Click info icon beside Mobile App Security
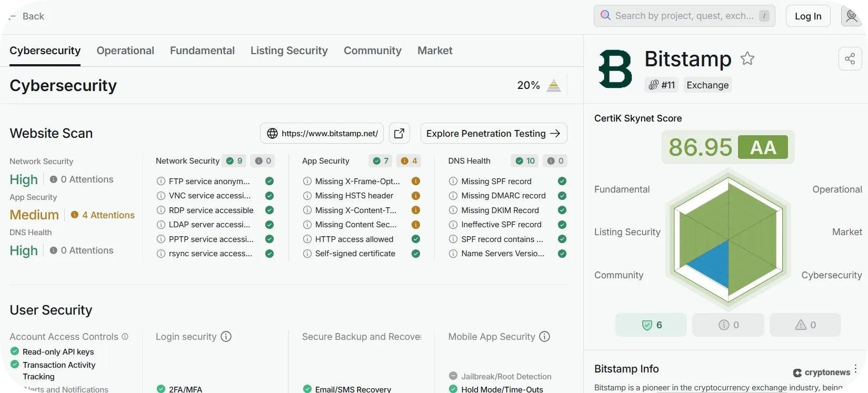 (545, 337)
